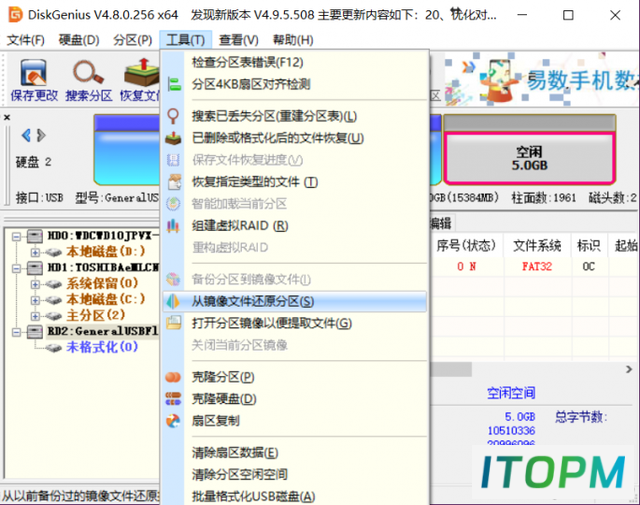Click the icon beside 组建虚拟RAID
640x505 pixels.
173,226
